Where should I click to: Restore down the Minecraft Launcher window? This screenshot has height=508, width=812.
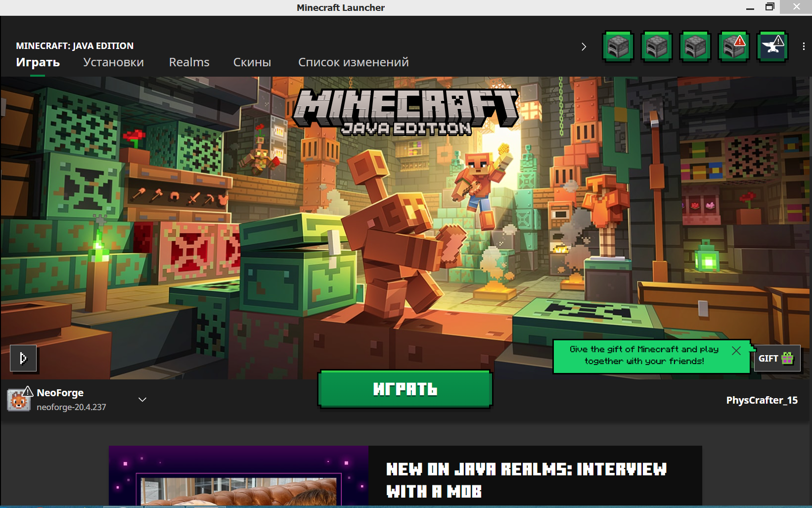pyautogui.click(x=769, y=7)
